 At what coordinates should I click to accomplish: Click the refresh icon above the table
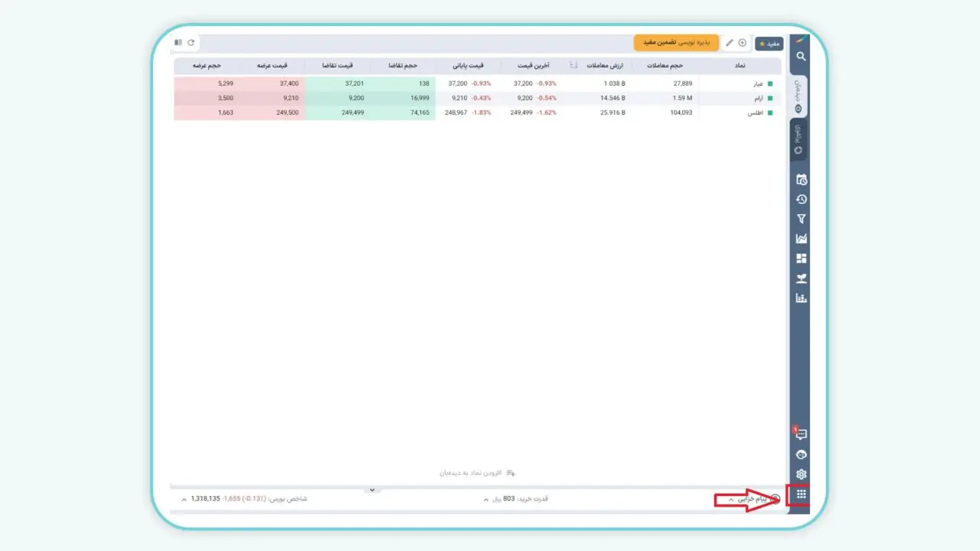(x=191, y=43)
